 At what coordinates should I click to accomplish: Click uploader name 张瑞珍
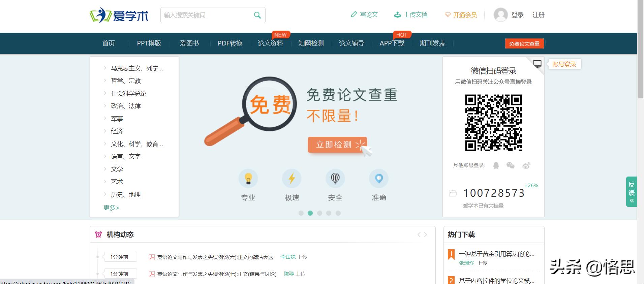point(466,263)
